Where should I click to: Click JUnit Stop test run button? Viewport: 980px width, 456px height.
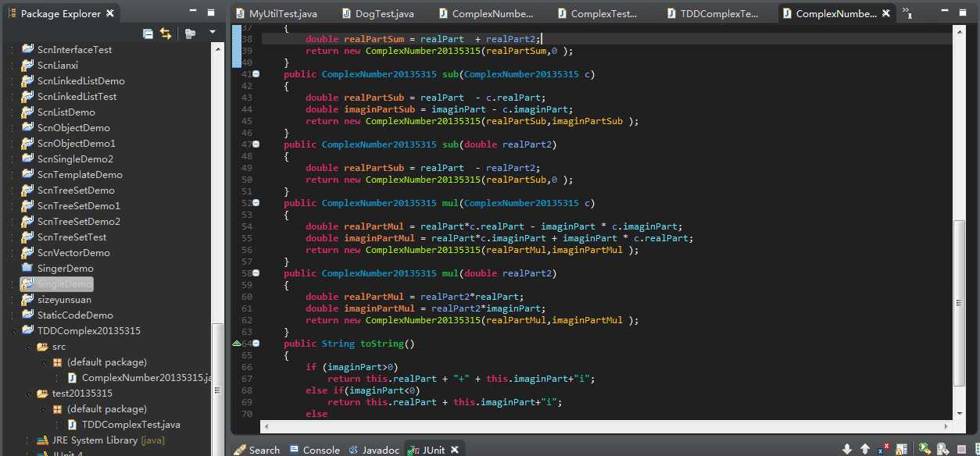pos(960,449)
